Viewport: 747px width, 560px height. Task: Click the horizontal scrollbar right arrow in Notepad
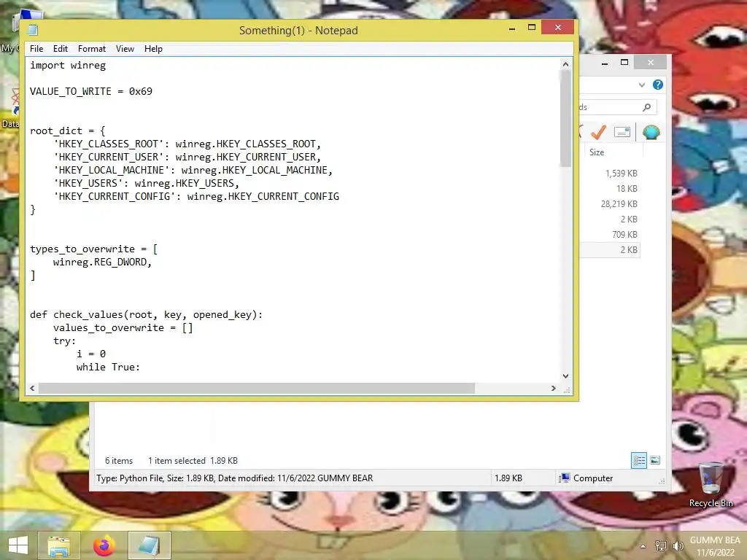(x=553, y=388)
